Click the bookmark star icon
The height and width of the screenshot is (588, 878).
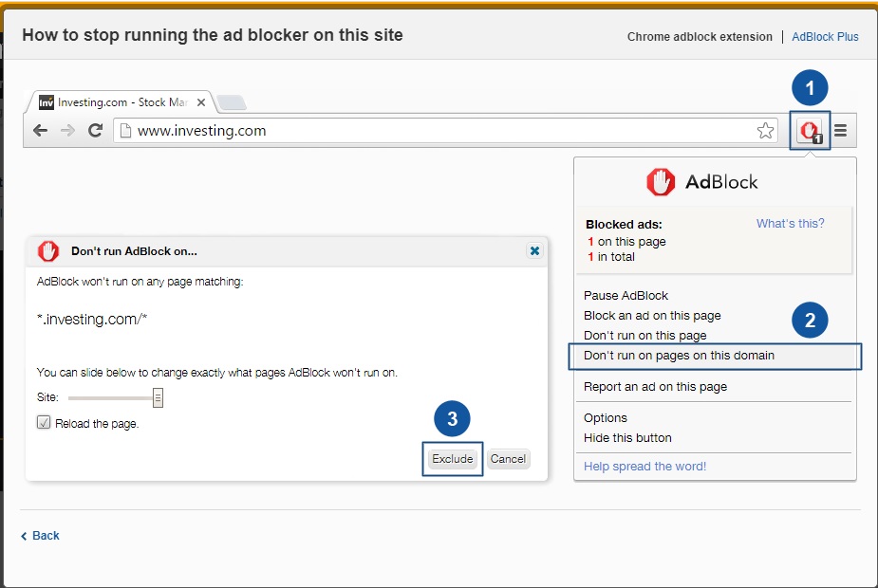pos(765,130)
